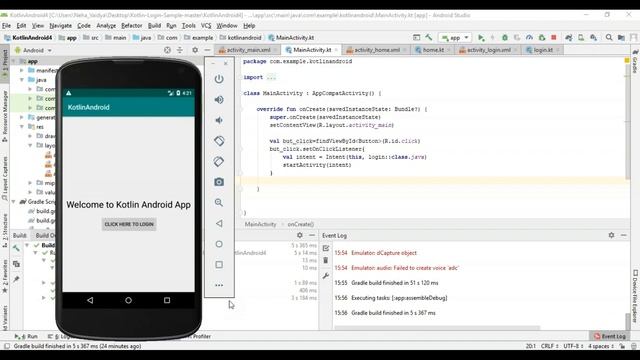640x360 pixels.
Task: Click Event Log horizontal scrollbar
Action: (x=437, y=327)
